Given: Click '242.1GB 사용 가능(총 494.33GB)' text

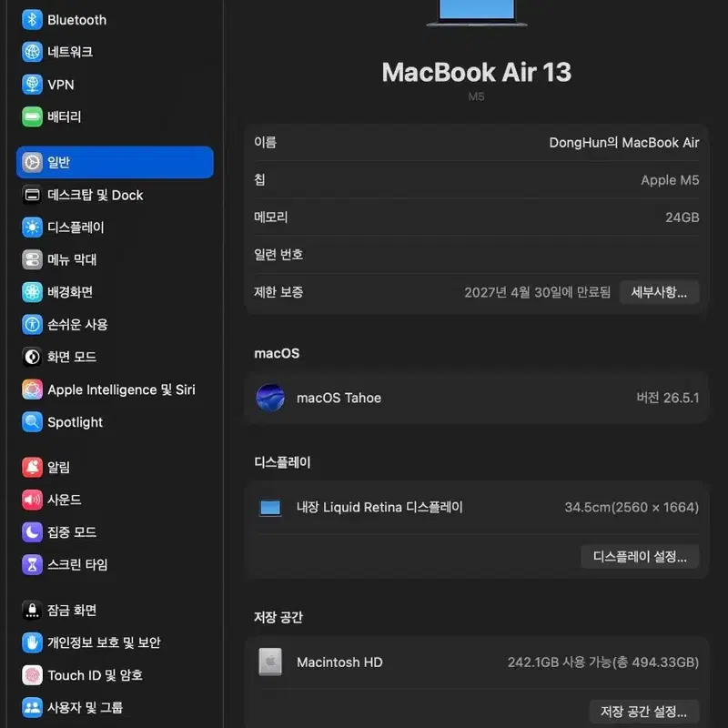Looking at the screenshot, I should 603,662.
